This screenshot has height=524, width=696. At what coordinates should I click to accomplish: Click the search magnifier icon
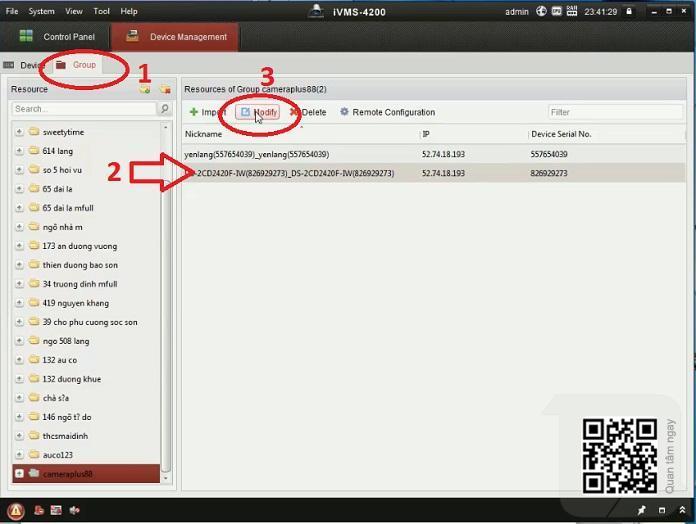164,108
